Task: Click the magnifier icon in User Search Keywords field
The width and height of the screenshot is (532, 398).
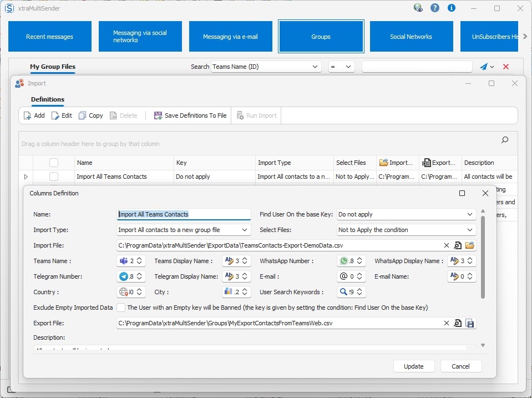Action: click(344, 292)
